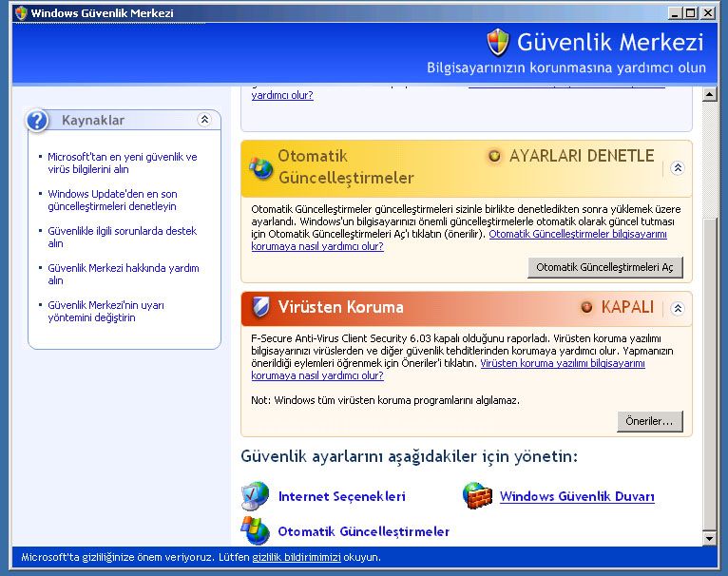
Task: Click the KAPALI red status light
Action: [586, 307]
